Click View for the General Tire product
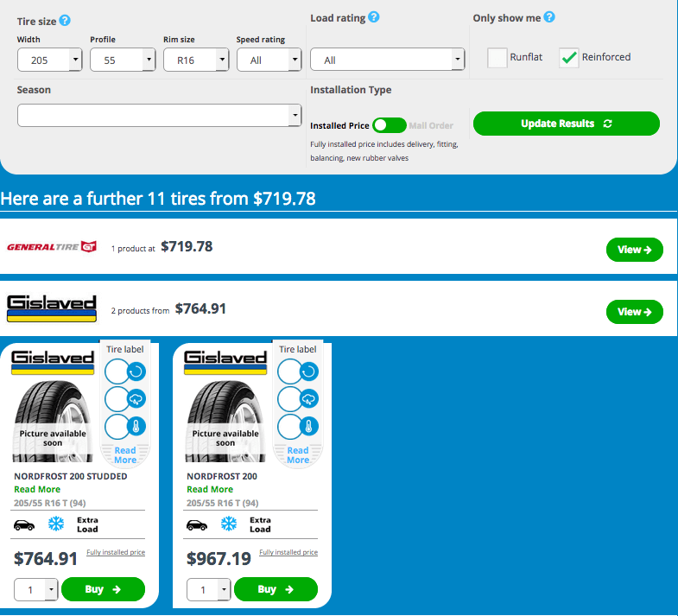 point(634,250)
